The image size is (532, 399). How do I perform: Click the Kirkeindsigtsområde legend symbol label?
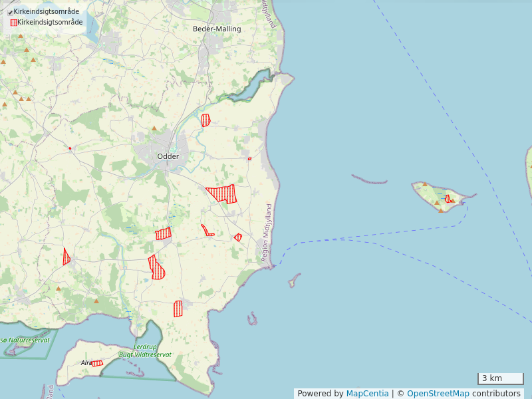click(50, 22)
